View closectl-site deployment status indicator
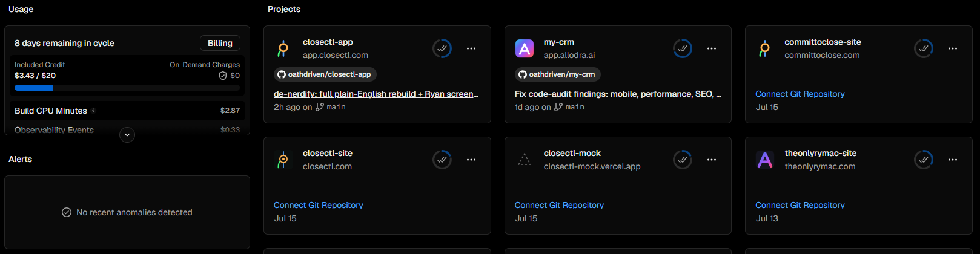This screenshot has height=254, width=980. (442, 160)
